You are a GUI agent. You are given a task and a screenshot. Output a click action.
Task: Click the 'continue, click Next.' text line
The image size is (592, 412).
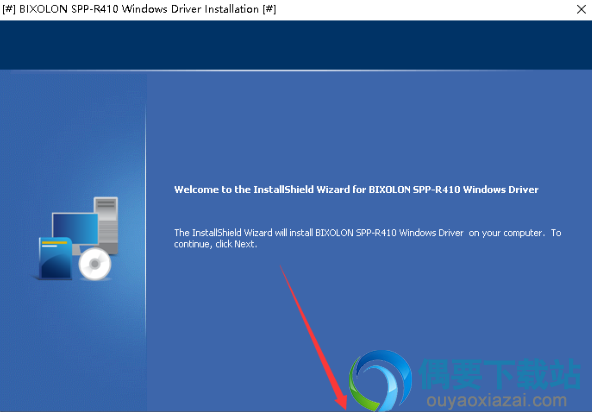[216, 244]
